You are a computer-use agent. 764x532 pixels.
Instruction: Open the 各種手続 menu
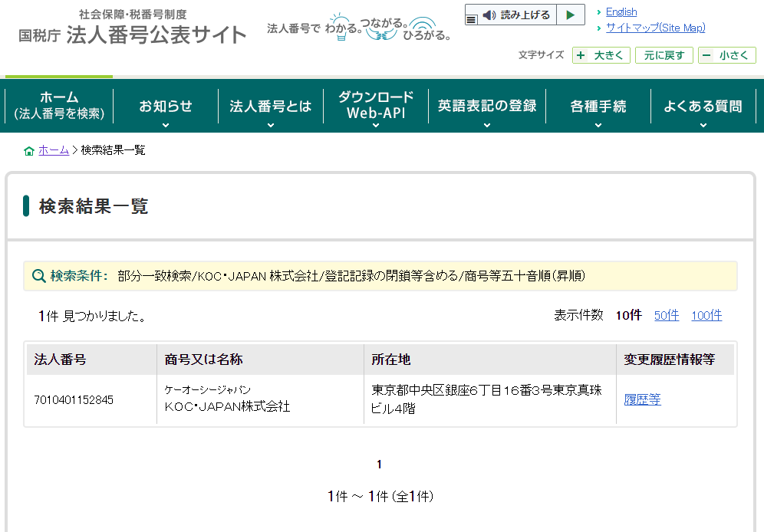[598, 106]
